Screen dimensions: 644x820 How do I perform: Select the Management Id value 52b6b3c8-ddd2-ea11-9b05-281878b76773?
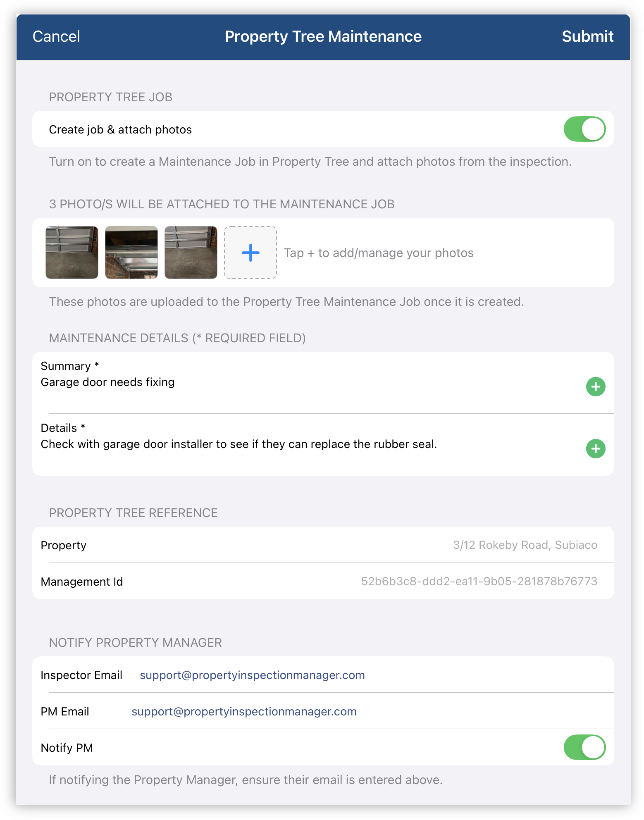click(x=479, y=582)
